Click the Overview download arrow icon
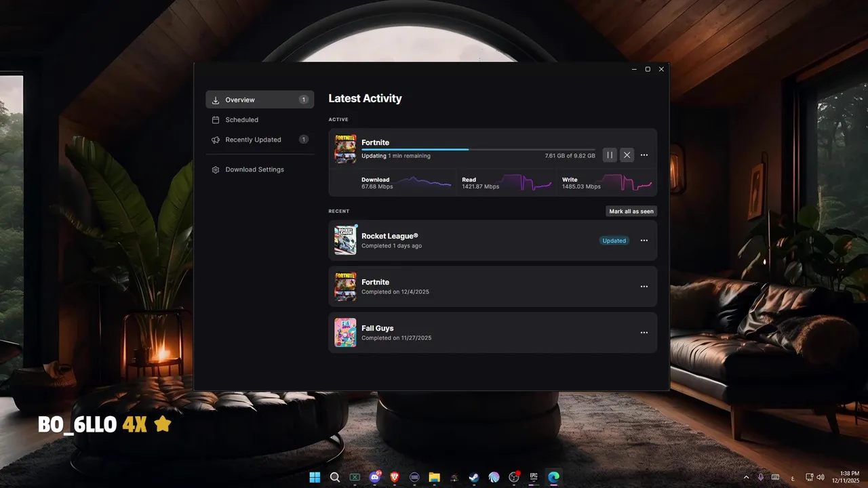The height and width of the screenshot is (488, 868). (216, 100)
